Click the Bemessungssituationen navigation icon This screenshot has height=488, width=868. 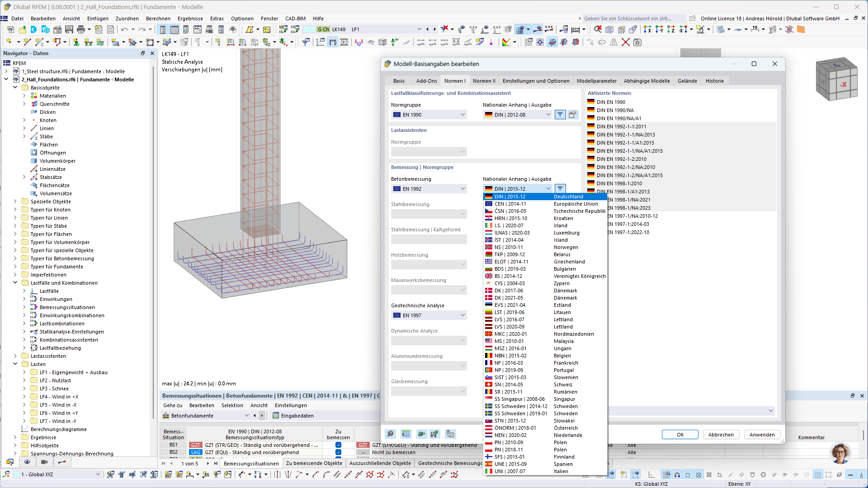[33, 307]
